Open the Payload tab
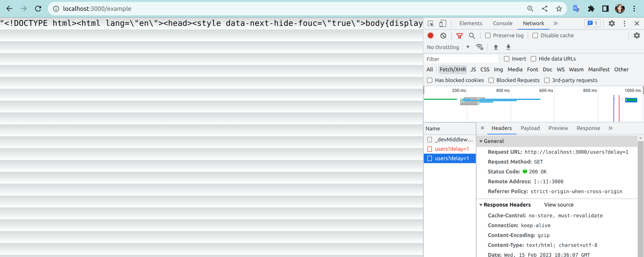Image resolution: width=644 pixels, height=257 pixels. click(x=530, y=128)
